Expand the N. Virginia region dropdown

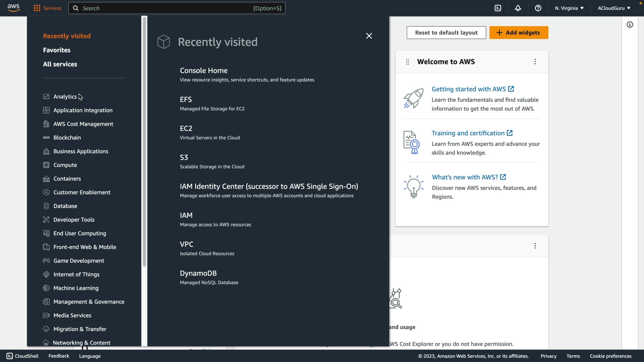(569, 8)
